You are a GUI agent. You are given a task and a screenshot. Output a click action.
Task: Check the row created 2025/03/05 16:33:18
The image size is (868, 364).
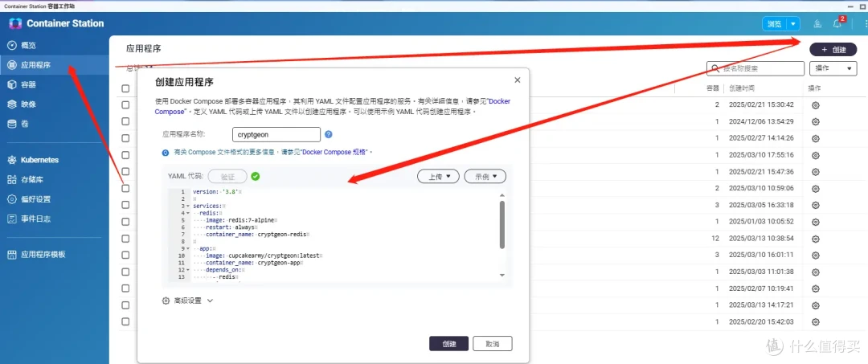click(125, 205)
